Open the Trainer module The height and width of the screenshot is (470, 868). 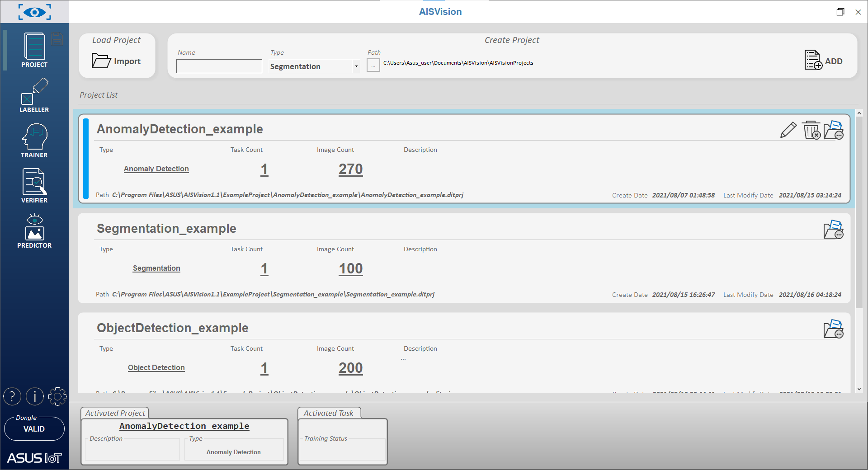pyautogui.click(x=34, y=141)
